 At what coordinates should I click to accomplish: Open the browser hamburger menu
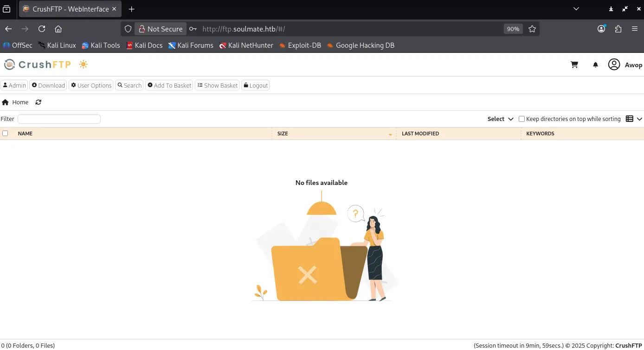[635, 29]
